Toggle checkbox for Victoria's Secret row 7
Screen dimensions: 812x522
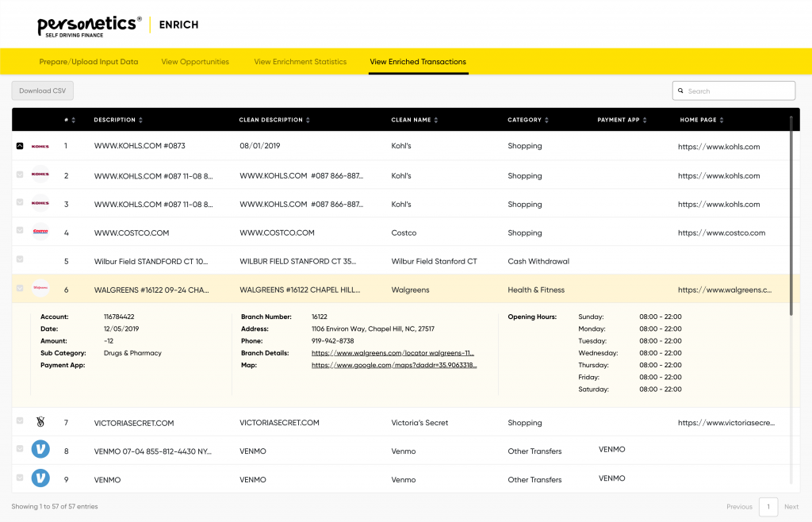click(x=20, y=420)
